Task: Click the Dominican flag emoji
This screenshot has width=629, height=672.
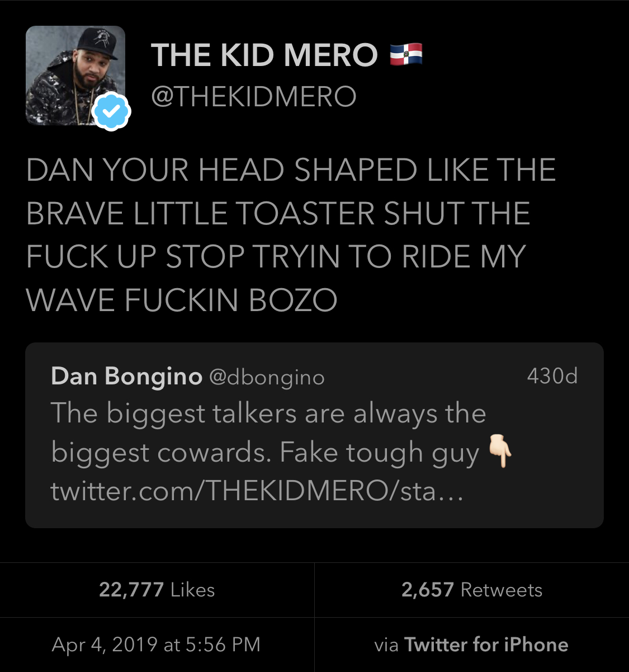Action: tap(406, 55)
